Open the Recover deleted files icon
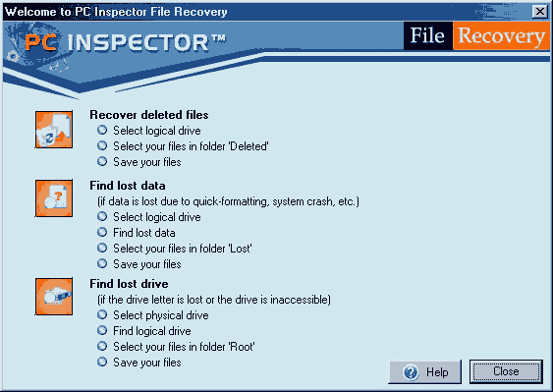This screenshot has height=392, width=553. 54,130
